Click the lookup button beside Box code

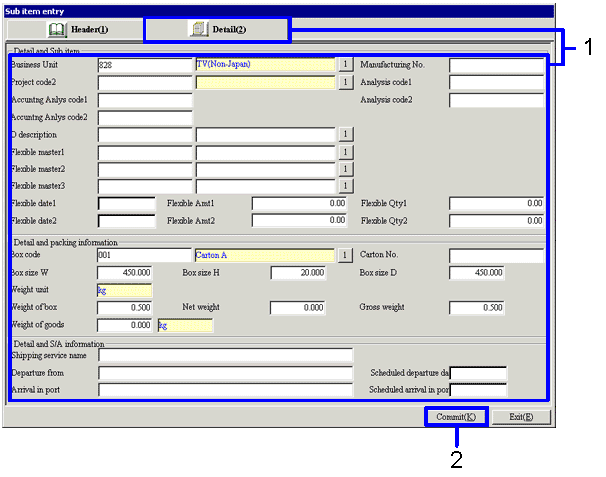tap(345, 255)
